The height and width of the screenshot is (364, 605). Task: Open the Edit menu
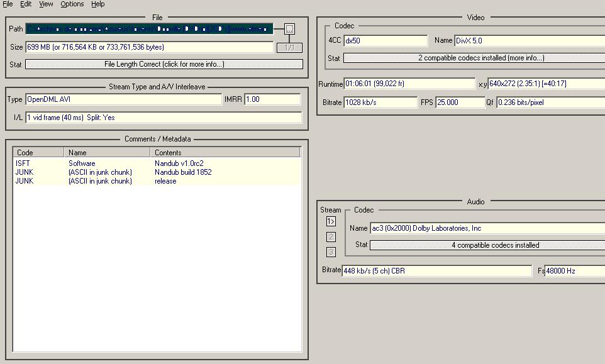click(x=26, y=4)
